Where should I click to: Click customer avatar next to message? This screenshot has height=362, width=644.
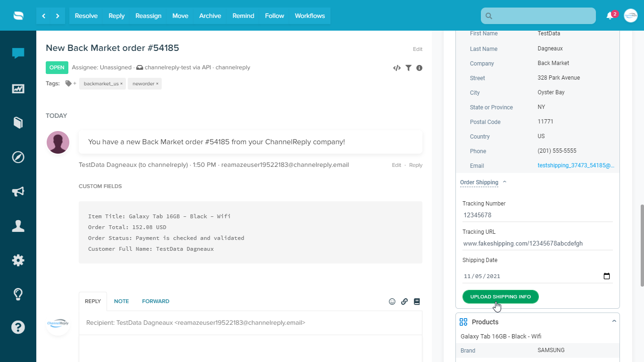(58, 142)
